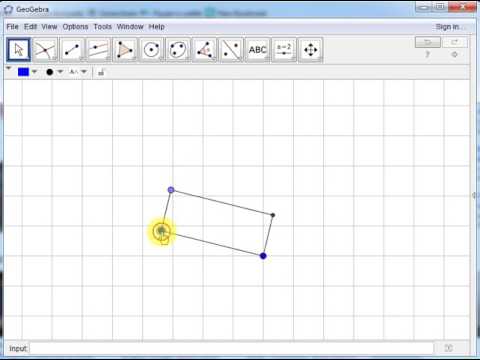Open the File menu
The height and width of the screenshot is (360, 480).
[12, 27]
